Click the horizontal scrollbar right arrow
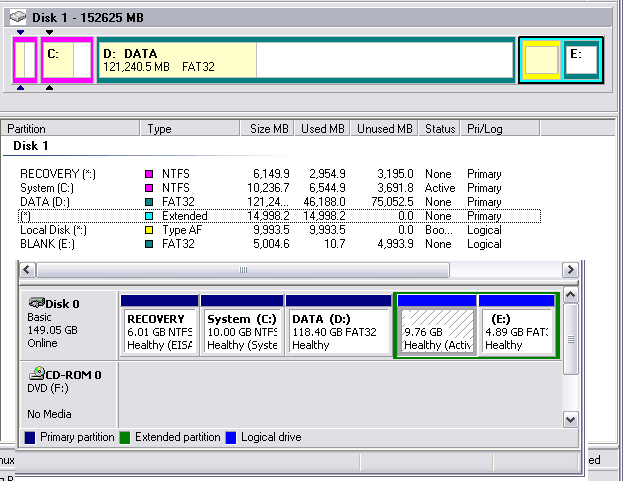This screenshot has height=481, width=624. point(570,270)
